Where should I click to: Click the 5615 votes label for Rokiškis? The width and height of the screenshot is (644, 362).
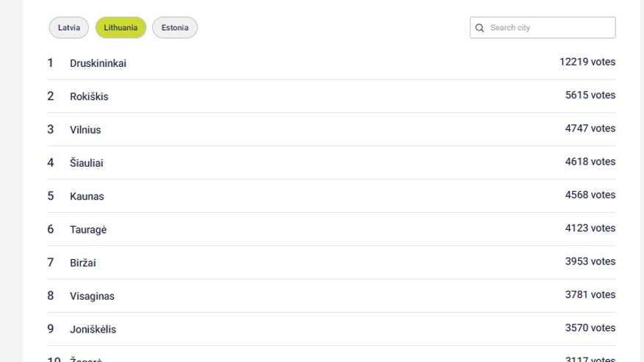pyautogui.click(x=590, y=95)
